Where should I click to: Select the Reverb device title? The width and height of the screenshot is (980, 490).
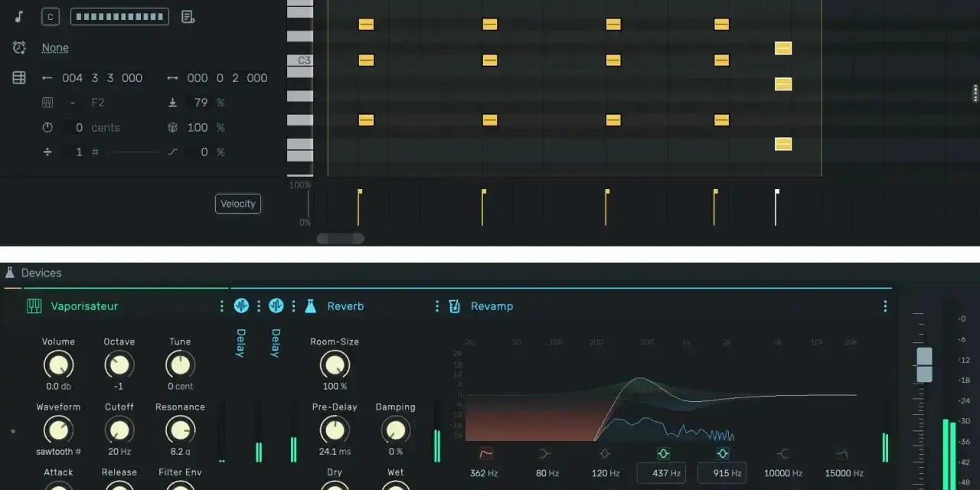(x=345, y=306)
